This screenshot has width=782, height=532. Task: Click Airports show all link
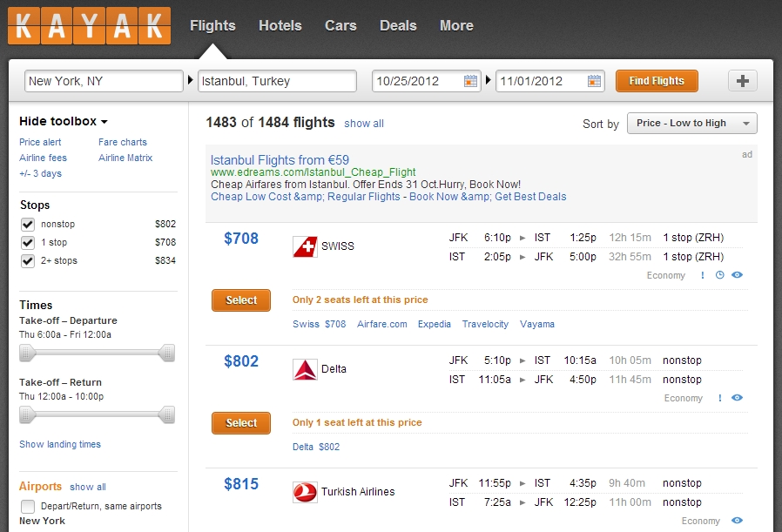click(x=88, y=487)
